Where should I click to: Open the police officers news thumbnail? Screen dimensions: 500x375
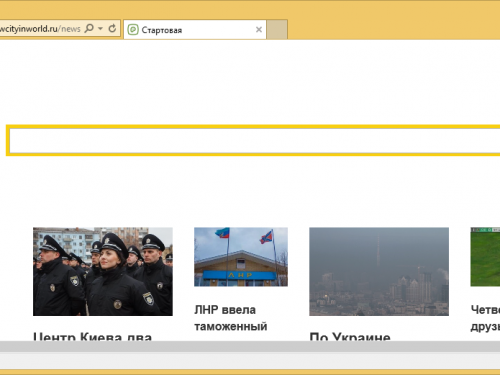click(103, 272)
